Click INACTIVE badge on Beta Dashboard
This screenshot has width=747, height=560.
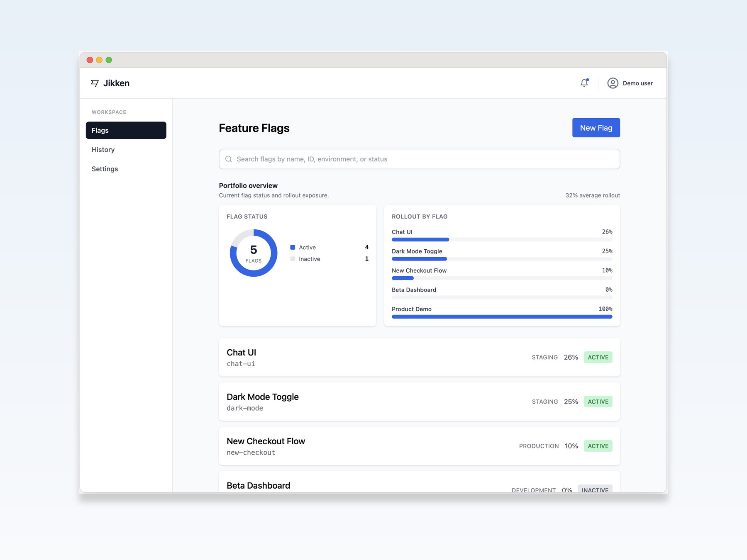click(595, 489)
